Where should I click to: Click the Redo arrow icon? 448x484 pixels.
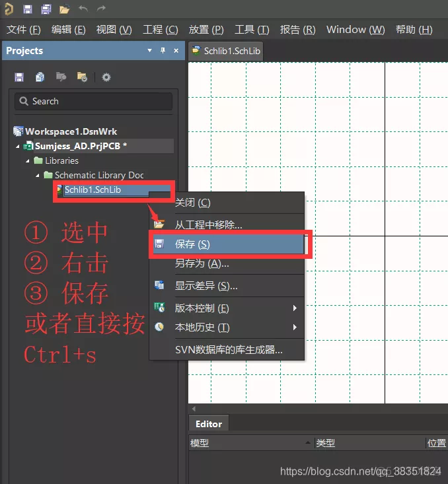coord(101,9)
